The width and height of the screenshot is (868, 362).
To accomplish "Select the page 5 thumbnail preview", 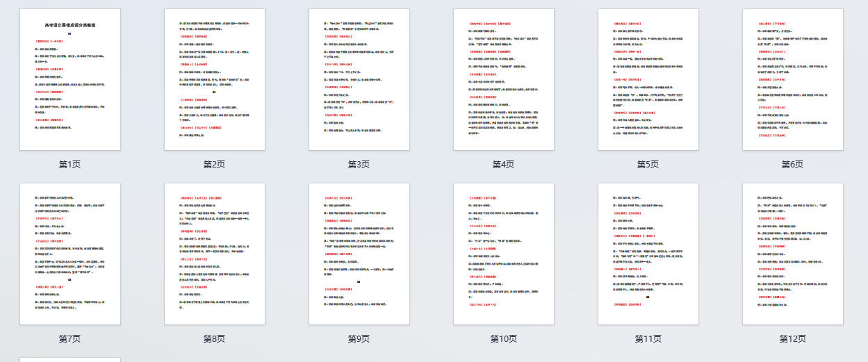I will (x=648, y=79).
